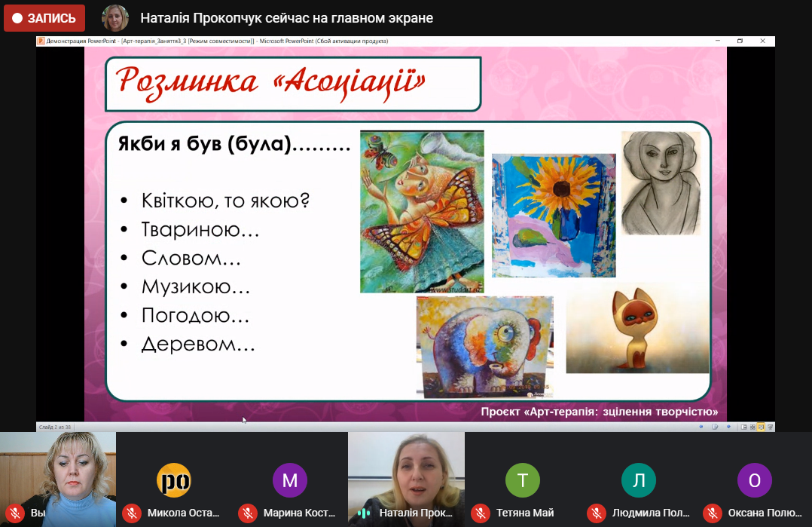
Task: Open the slide options menu icon
Action: tap(714, 427)
